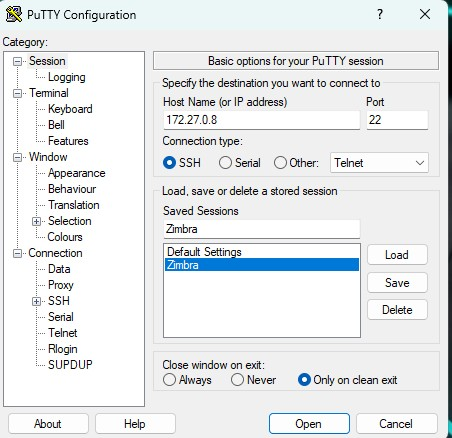Viewport: 452px width, 438px height.
Task: Expand the SSH node under Connection
Action: (x=36, y=301)
